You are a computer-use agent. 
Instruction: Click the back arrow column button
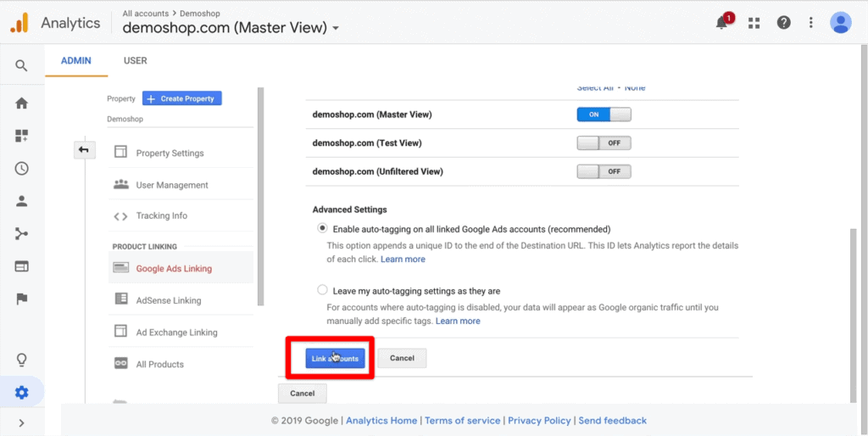coord(84,150)
